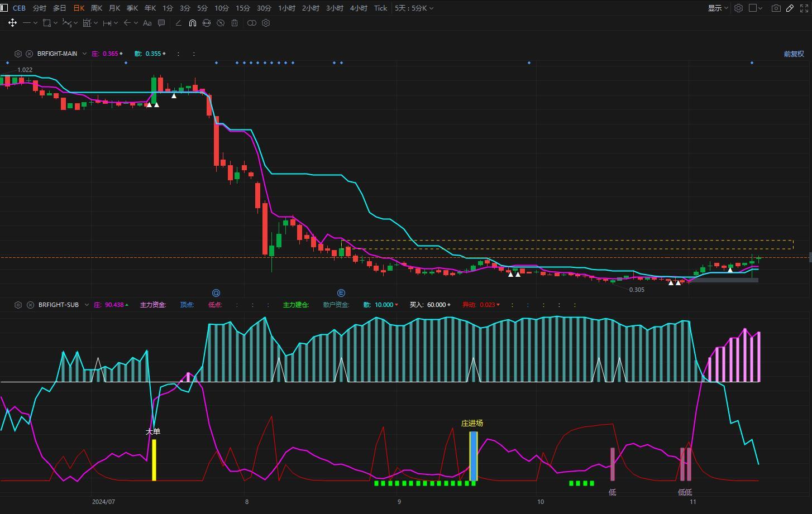Viewport: 812px width, 514px height.
Task: Click the 0.305 low price label
Action: (637, 290)
